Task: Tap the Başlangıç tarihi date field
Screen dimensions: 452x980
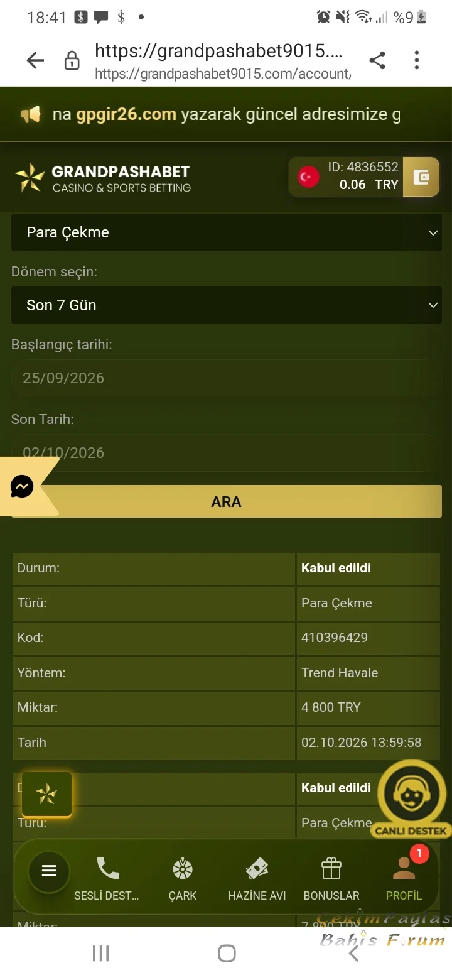Action: (x=227, y=378)
